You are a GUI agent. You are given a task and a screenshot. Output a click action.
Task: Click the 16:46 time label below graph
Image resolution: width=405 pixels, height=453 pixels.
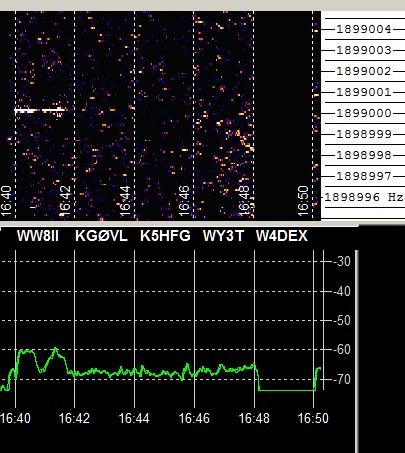194,418
